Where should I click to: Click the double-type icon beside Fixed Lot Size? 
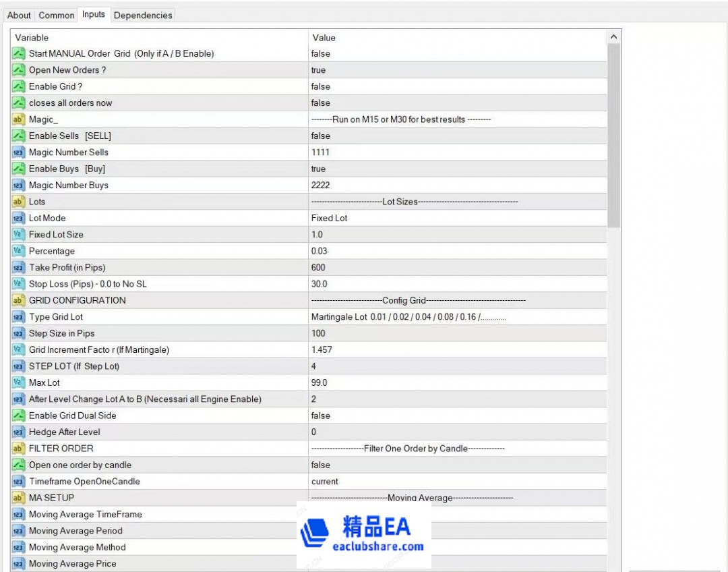pyautogui.click(x=19, y=235)
